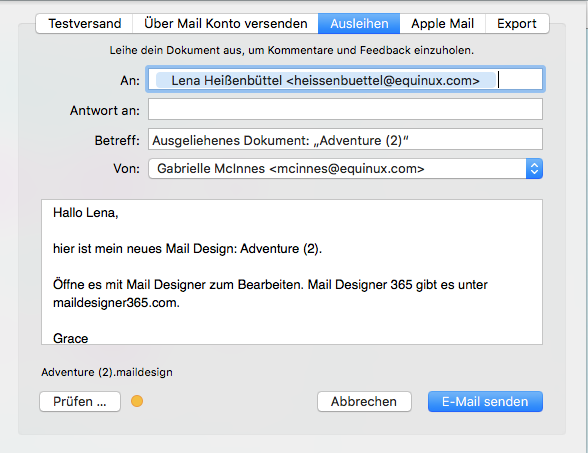Image resolution: width=588 pixels, height=453 pixels.
Task: Select the Ausleihen tab
Action: click(x=359, y=24)
